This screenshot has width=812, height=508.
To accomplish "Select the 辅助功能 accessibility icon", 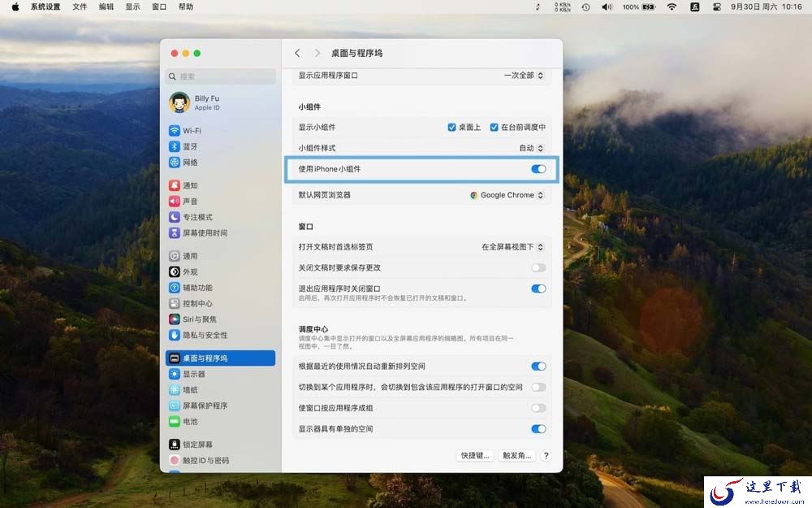I will pos(175,287).
